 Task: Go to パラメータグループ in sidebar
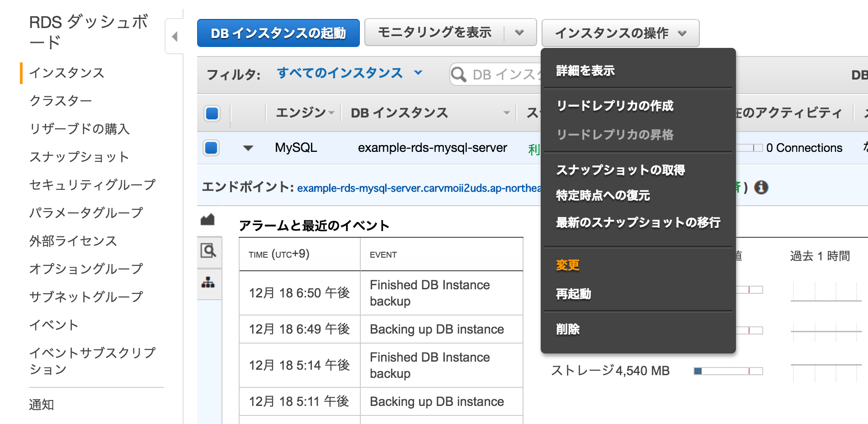tap(86, 212)
